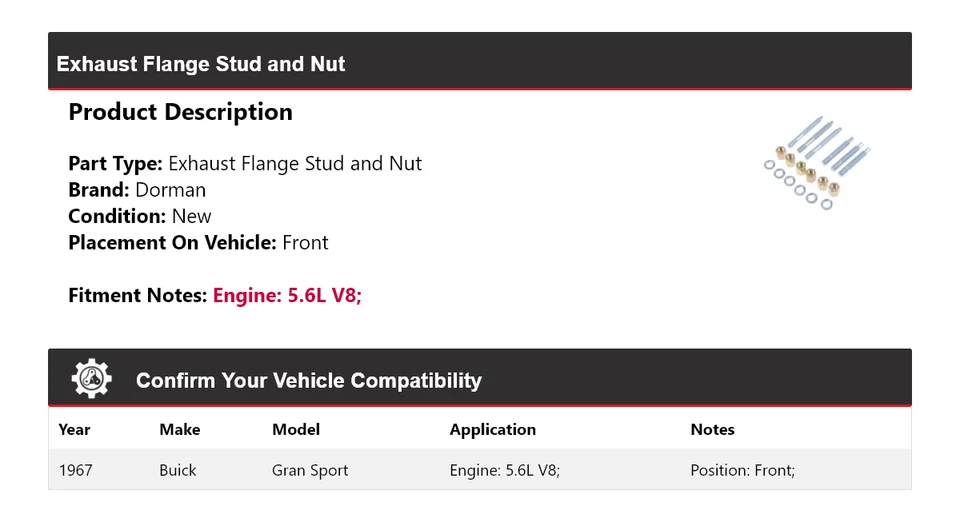
Task: Select the Gran Sport model cell
Action: (310, 470)
